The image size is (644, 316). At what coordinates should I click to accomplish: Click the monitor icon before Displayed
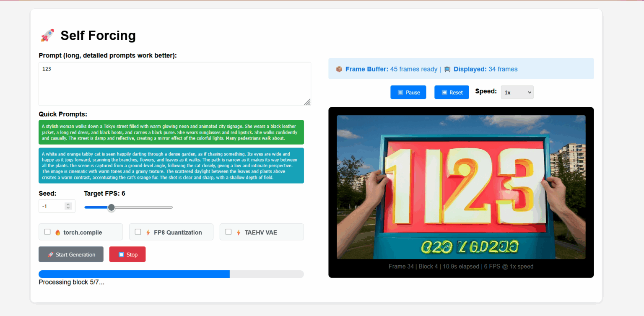tap(447, 69)
